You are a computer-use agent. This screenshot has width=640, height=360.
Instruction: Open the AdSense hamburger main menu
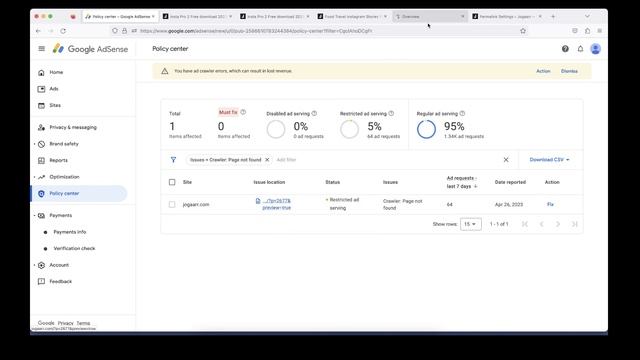[42, 49]
